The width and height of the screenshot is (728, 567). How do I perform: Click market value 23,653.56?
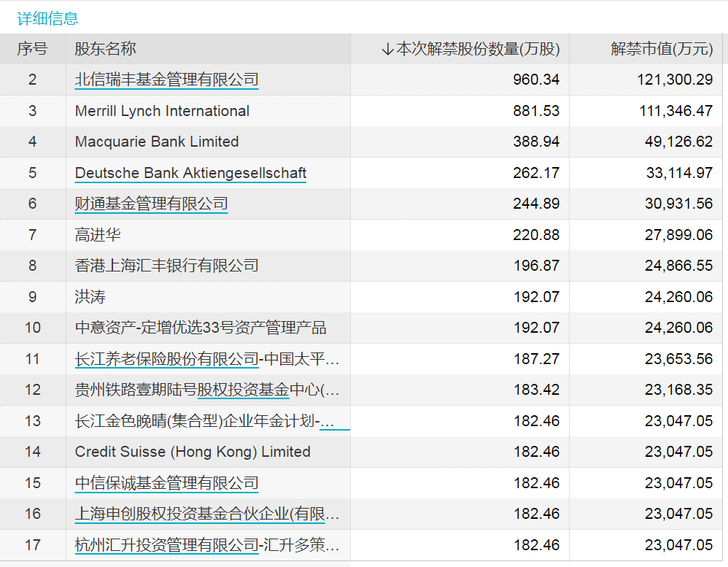click(679, 359)
